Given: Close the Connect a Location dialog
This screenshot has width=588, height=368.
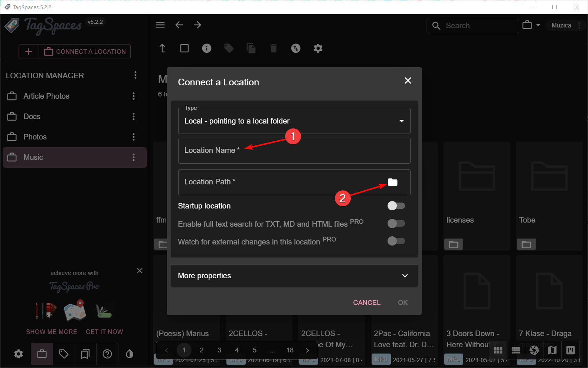Looking at the screenshot, I should pyautogui.click(x=408, y=80).
